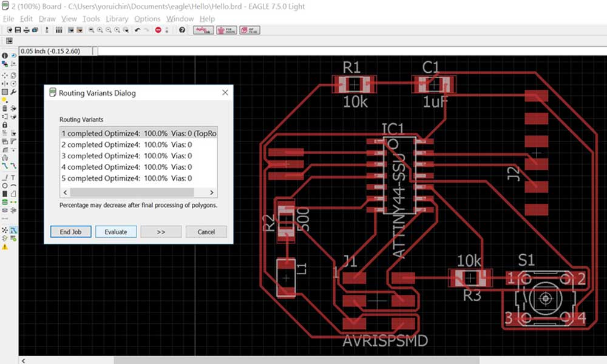The width and height of the screenshot is (607, 364).
Task: Select routing variant 3 completed Optimize4
Action: coord(138,155)
